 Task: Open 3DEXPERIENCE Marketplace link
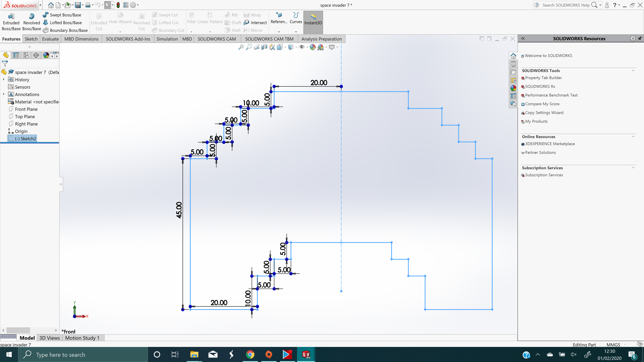click(550, 144)
